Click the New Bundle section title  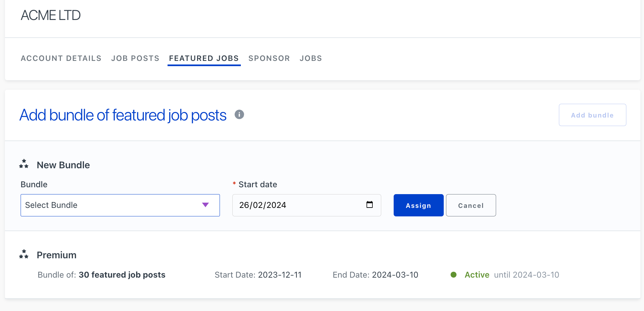point(63,165)
